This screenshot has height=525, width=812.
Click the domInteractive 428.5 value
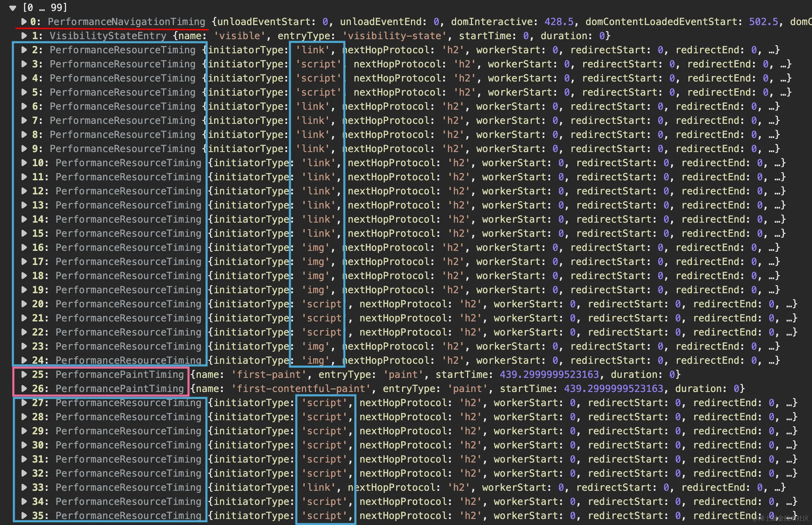[559, 22]
